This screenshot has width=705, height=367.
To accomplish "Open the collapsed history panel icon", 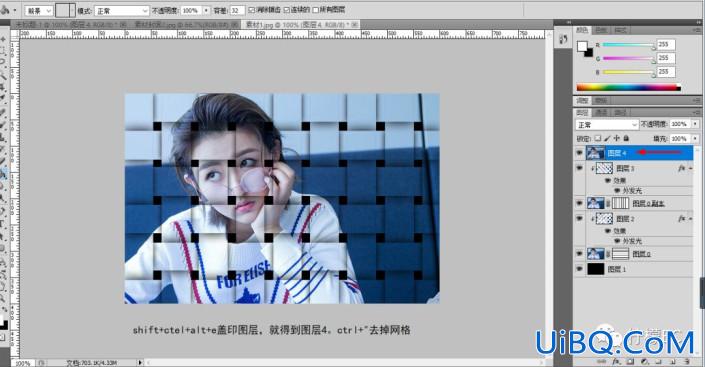I will [563, 40].
